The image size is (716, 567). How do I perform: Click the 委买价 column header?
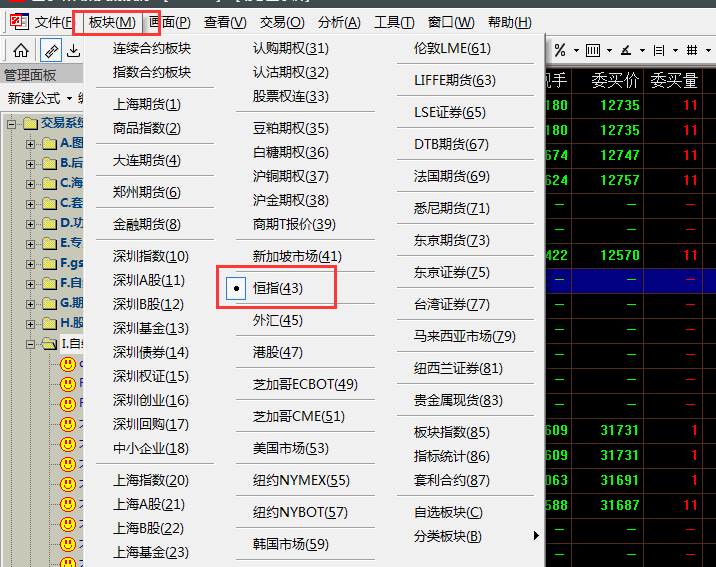615,81
